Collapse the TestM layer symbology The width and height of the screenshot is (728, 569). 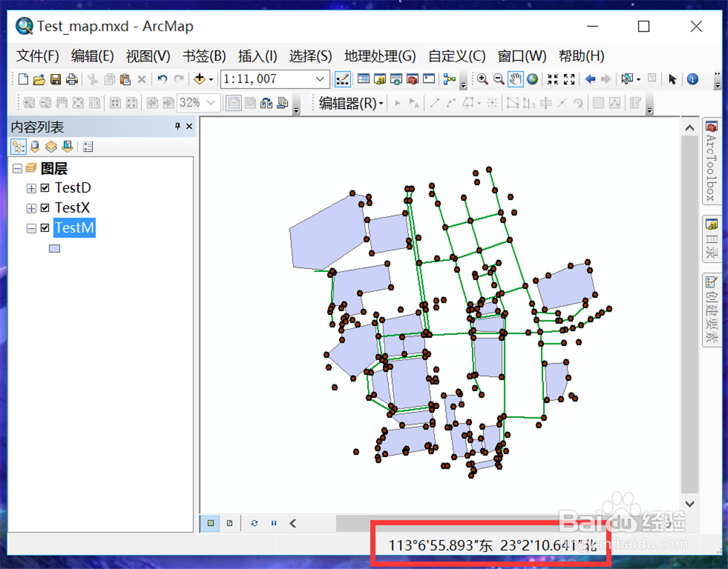(x=31, y=228)
